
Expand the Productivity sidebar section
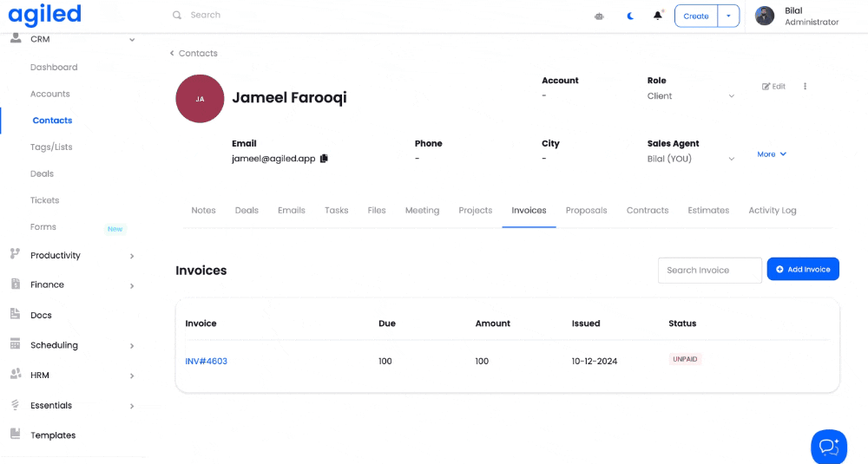pos(132,256)
